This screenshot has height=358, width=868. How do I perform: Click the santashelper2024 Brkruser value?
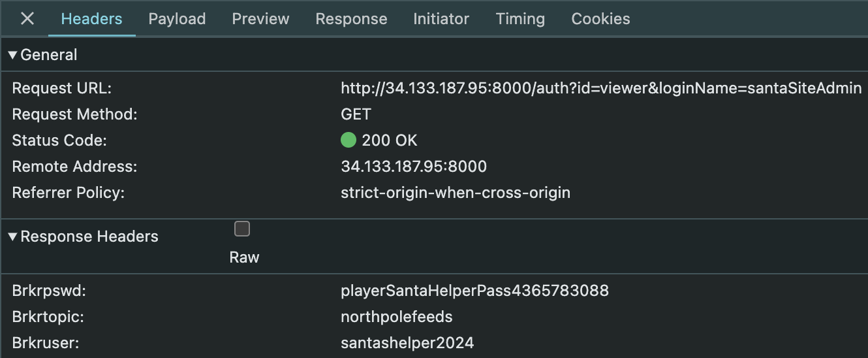point(407,342)
